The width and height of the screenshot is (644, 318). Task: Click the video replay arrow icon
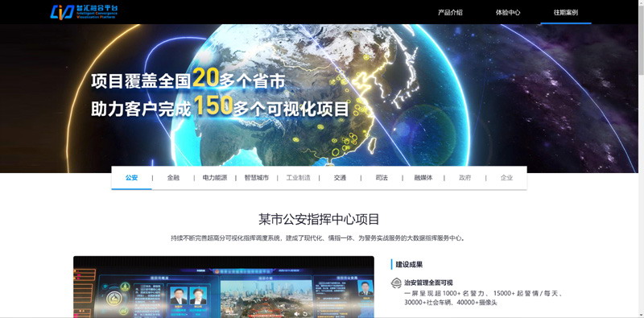[305, 314]
